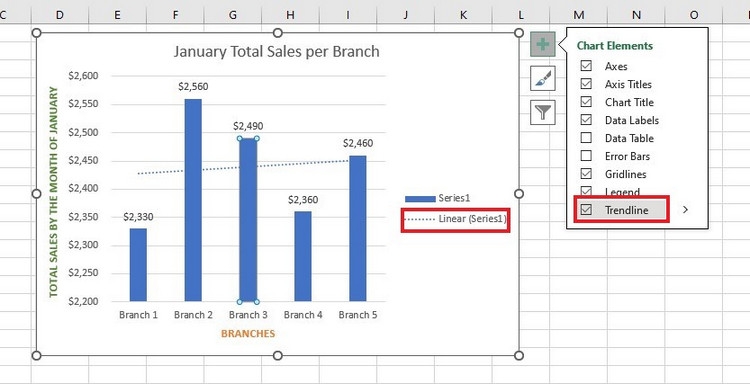Select the $2,330 data label
Viewport: 750px width, 384px height.
pos(138,217)
